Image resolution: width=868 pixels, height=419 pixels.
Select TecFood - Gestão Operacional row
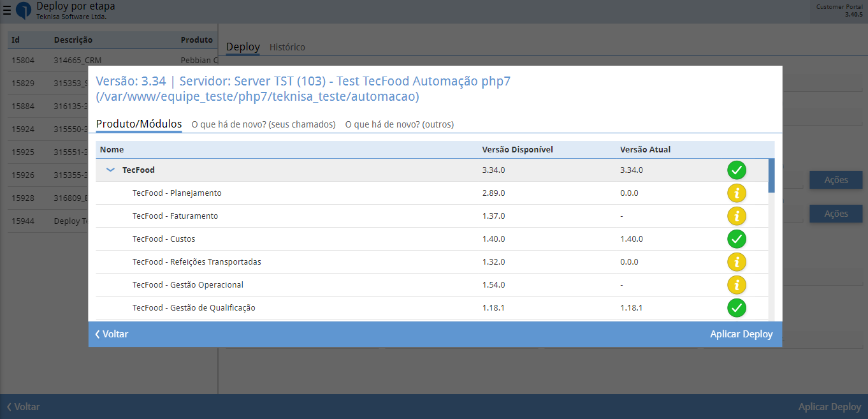(x=432, y=285)
